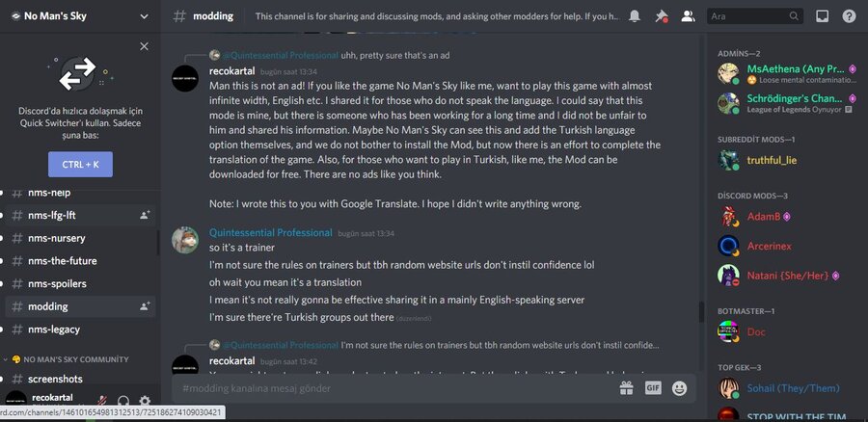Open the help question mark icon
Image resolution: width=868 pixels, height=422 pixels.
click(849, 16)
